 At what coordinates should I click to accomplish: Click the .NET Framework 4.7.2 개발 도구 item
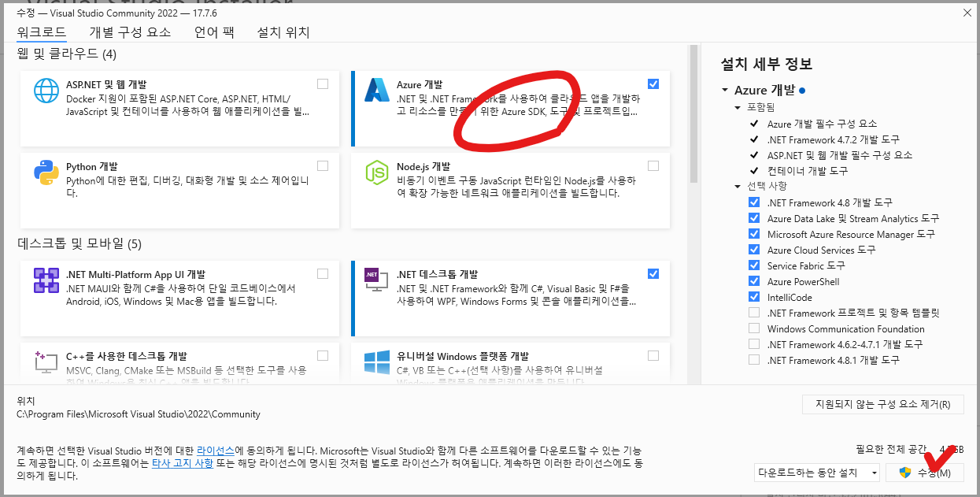(833, 139)
